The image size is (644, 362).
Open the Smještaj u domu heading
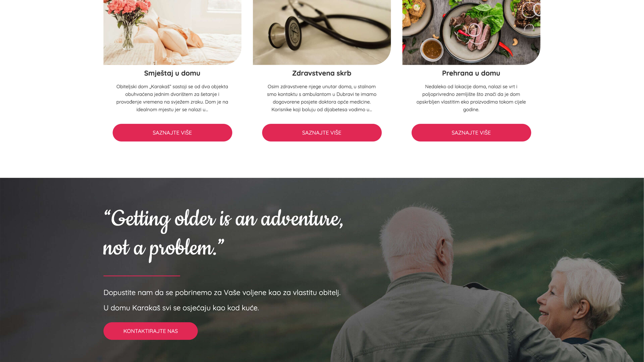(172, 73)
